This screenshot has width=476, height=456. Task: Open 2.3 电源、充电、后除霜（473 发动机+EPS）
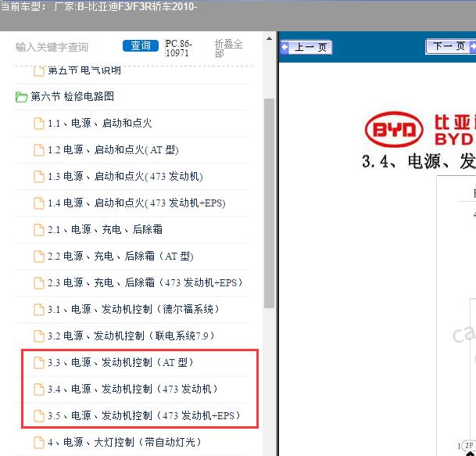[x=145, y=283]
